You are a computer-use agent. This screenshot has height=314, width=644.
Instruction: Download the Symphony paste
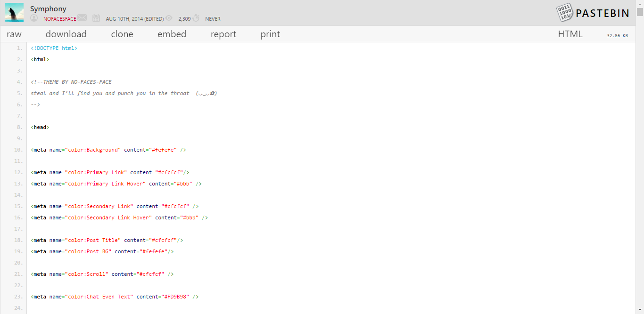66,34
